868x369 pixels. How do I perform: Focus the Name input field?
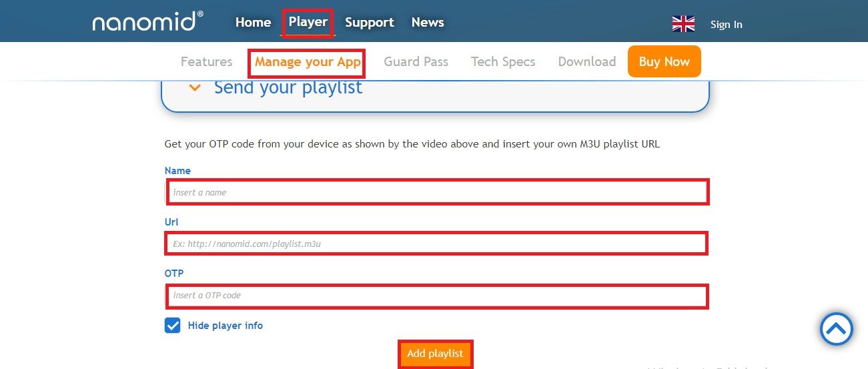click(x=437, y=192)
